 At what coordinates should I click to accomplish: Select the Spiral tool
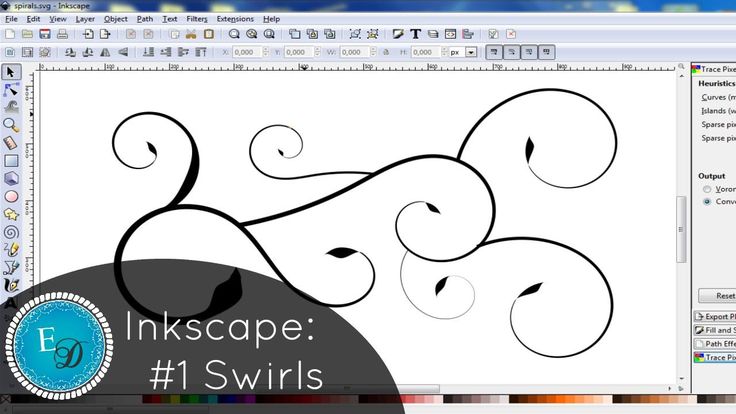[11, 232]
